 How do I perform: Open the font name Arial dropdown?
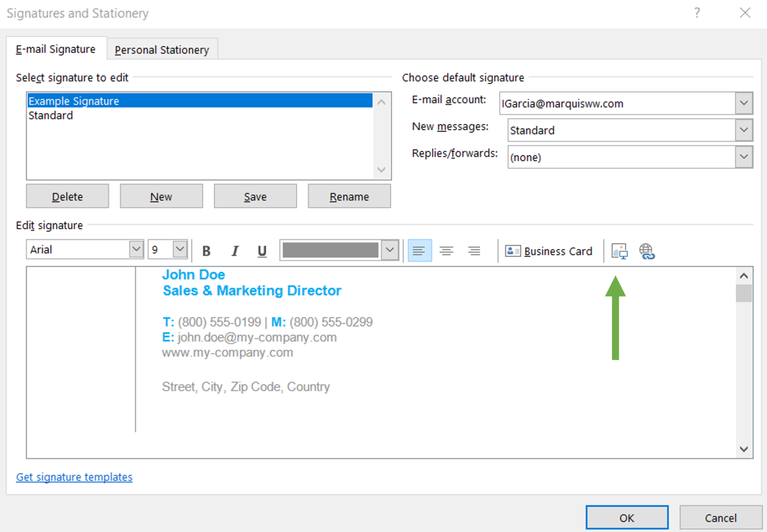(x=136, y=249)
